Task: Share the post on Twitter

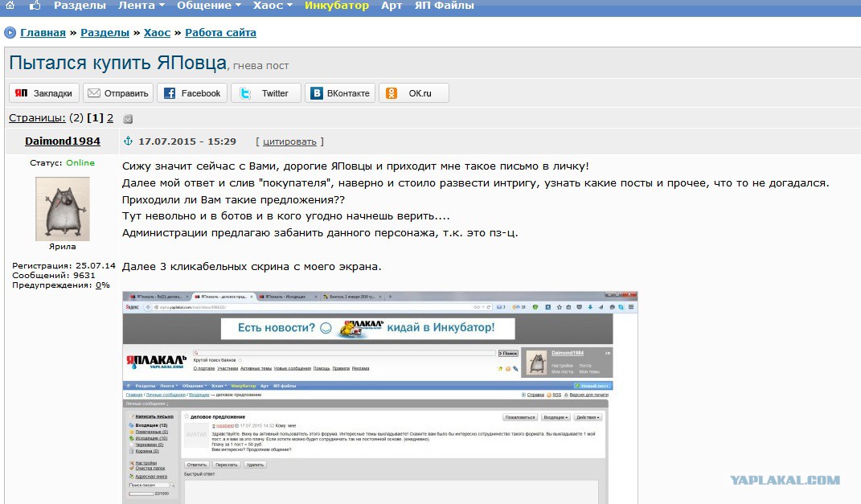Action: [x=266, y=92]
